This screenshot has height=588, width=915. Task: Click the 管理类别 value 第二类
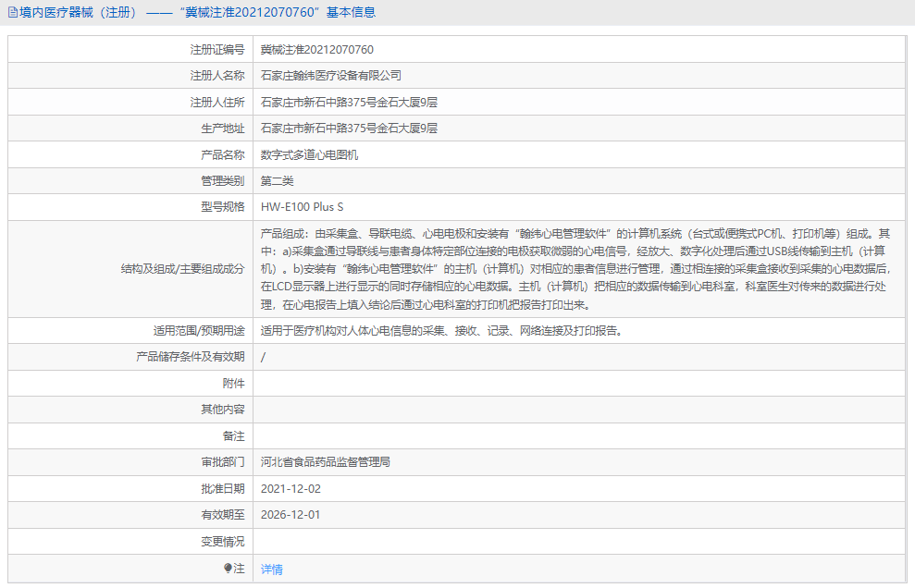point(279,180)
